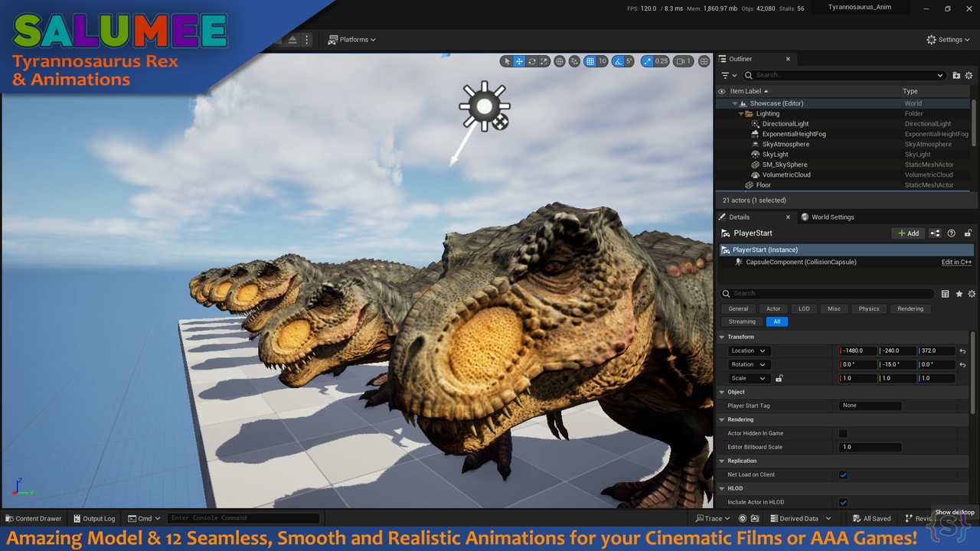980x551 pixels.
Task: Select the Rendering filter category
Action: (910, 309)
